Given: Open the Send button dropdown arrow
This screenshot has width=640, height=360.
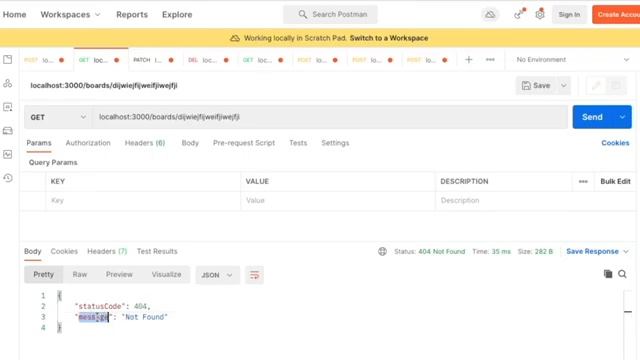Looking at the screenshot, I should click(x=622, y=117).
